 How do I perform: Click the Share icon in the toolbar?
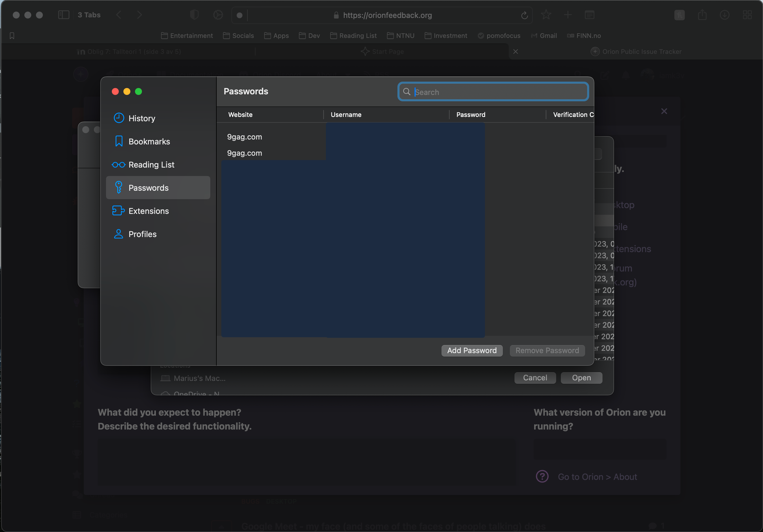pyautogui.click(x=702, y=15)
